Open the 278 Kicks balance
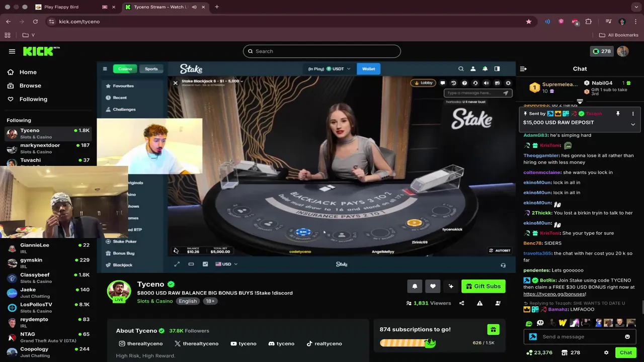Screen dimensions: 644x362 click(602, 51)
